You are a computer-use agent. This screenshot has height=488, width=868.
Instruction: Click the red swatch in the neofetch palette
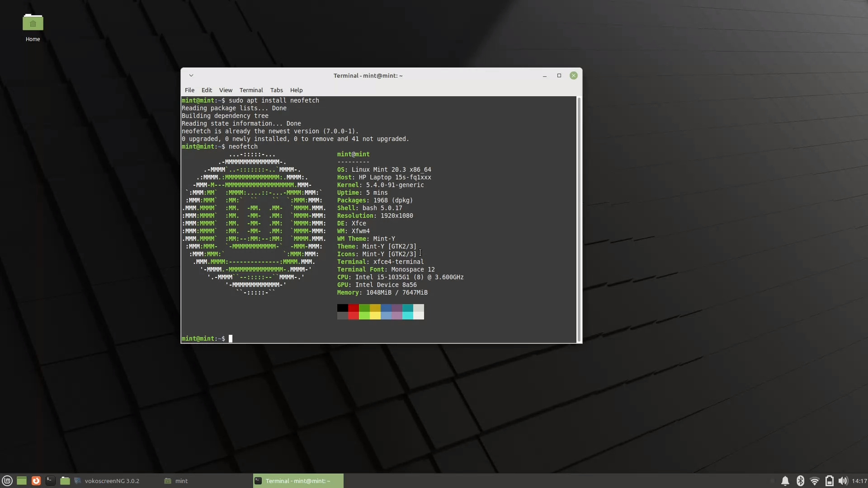tap(354, 310)
